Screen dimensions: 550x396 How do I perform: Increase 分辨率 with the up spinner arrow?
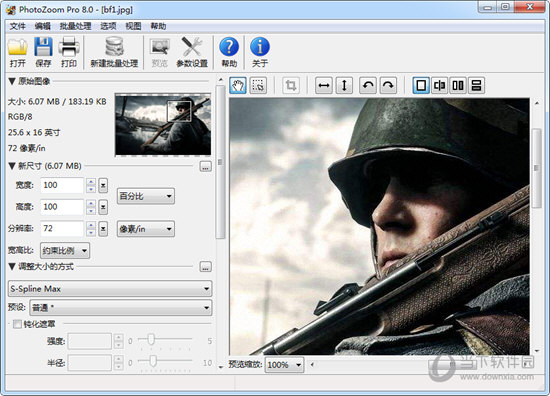tap(91, 225)
